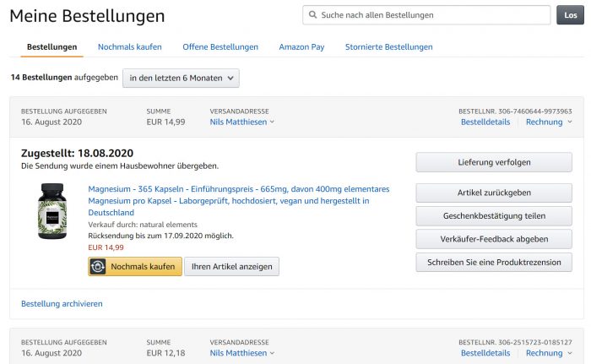This screenshot has width=591, height=364.
Task: Click 'Bestellung archivieren' link
Action: click(62, 303)
